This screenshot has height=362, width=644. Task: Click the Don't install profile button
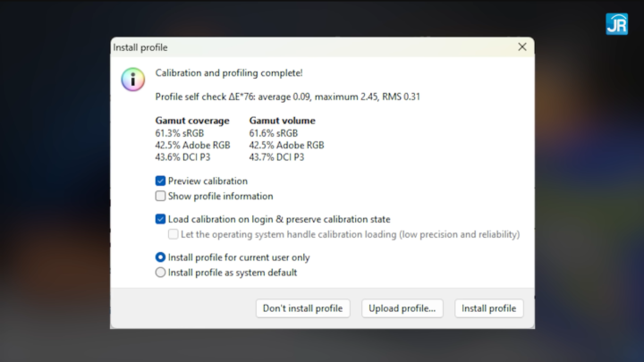(302, 308)
